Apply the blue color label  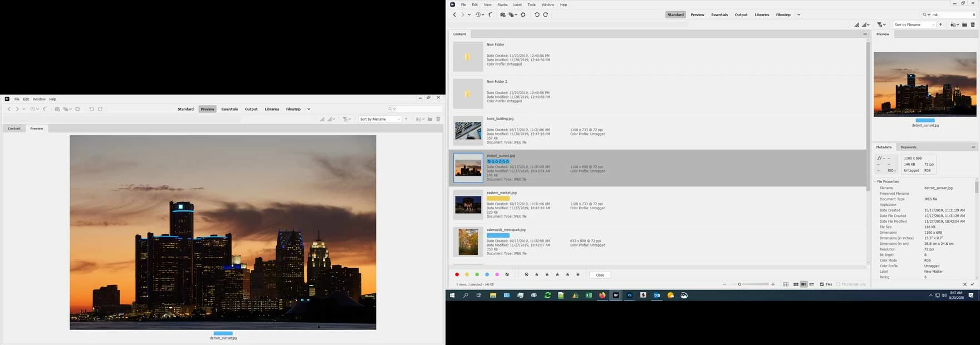[487, 274]
